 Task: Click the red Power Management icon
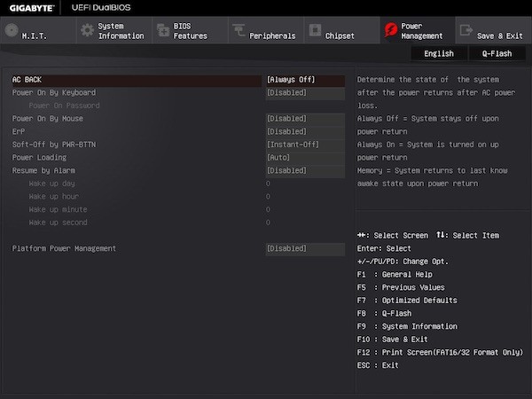click(x=390, y=31)
